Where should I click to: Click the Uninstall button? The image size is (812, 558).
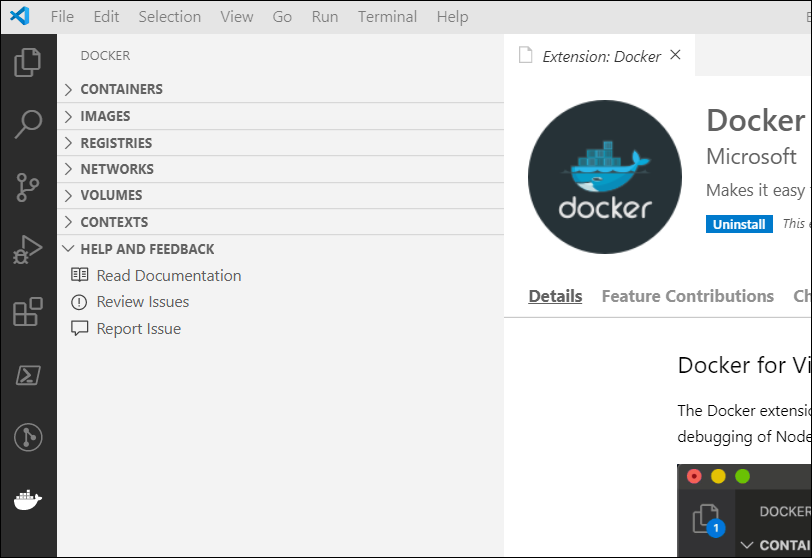point(739,224)
